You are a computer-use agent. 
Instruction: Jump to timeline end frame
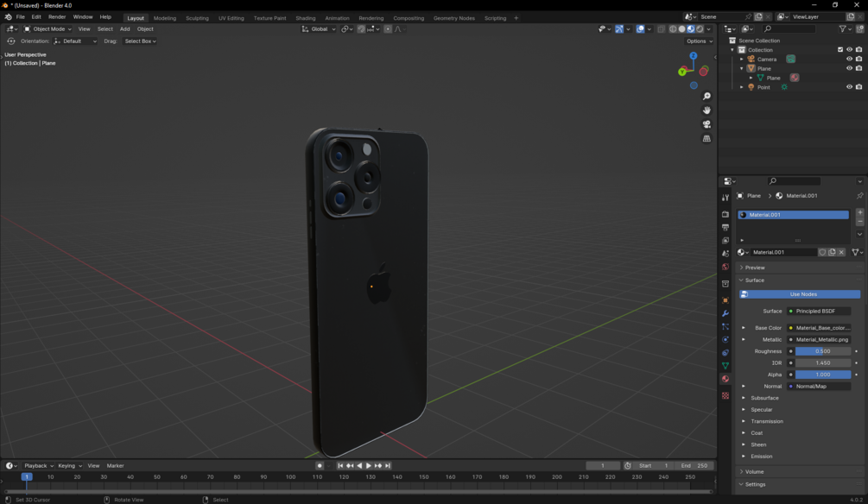(x=388, y=466)
